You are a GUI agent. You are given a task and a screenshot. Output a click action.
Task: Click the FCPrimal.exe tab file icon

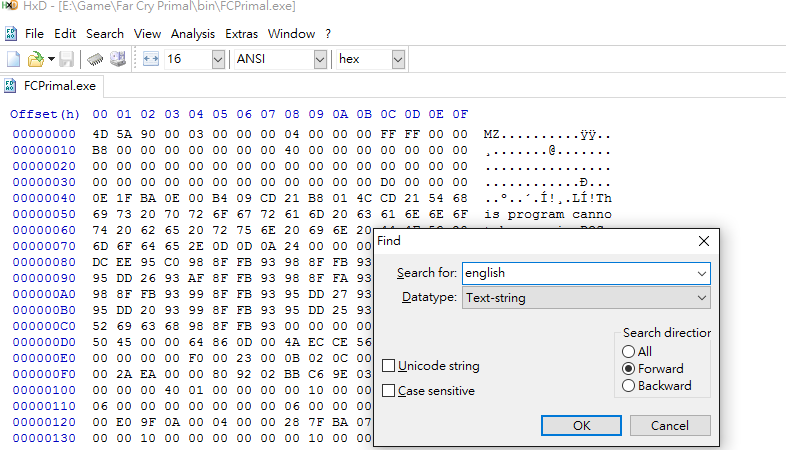point(11,86)
